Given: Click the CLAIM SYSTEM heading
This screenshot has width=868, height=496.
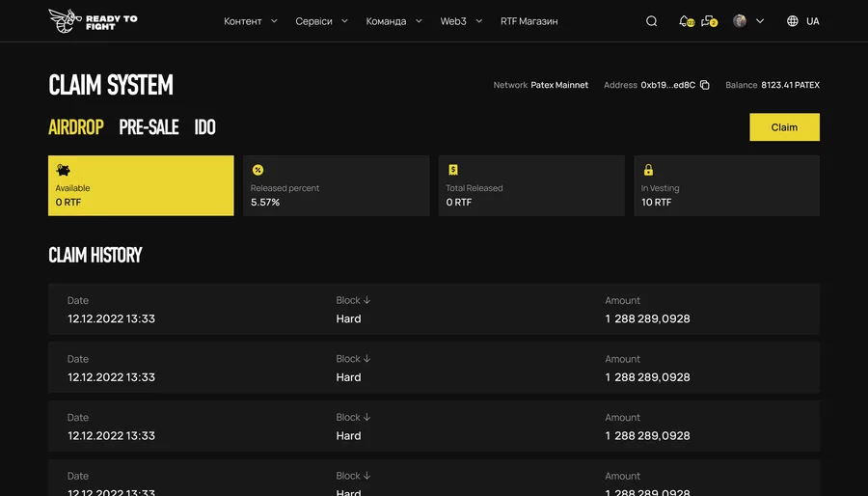Looking at the screenshot, I should tap(111, 85).
